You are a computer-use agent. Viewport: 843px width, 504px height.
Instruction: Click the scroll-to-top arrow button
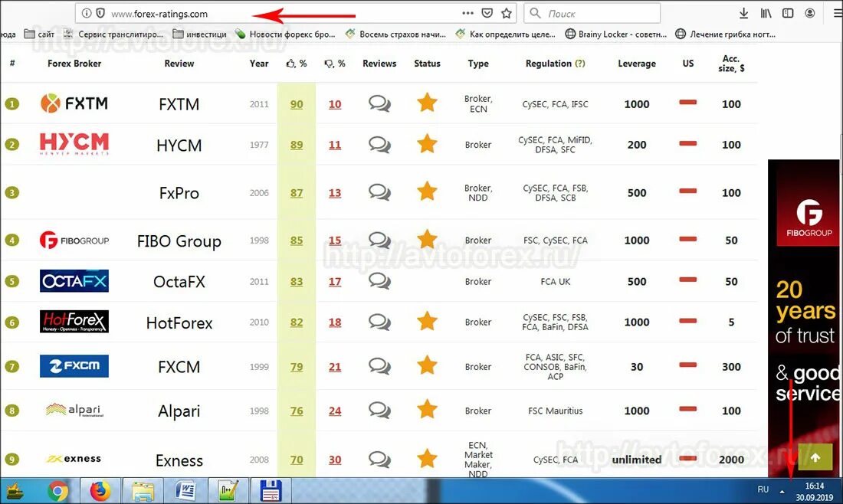tap(815, 457)
